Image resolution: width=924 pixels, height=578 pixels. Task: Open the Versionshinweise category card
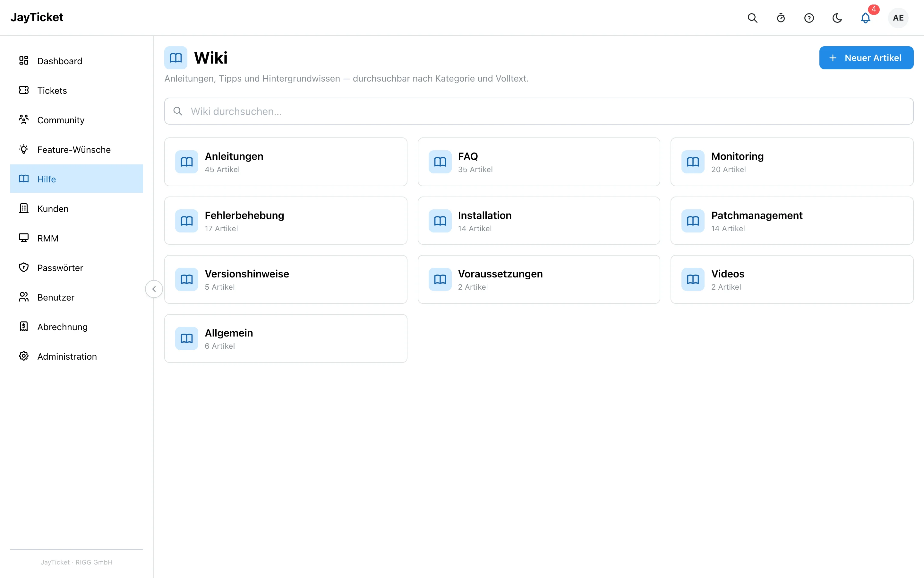tap(286, 279)
